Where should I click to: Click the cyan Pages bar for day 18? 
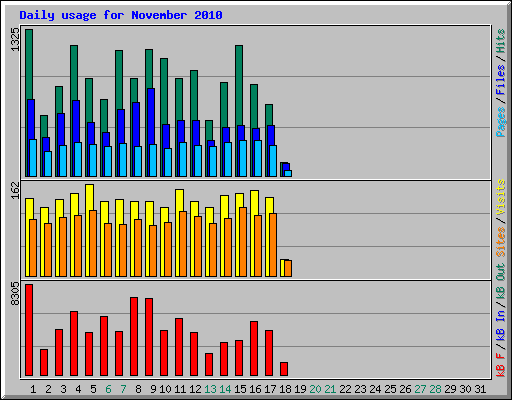pyautogui.click(x=288, y=174)
